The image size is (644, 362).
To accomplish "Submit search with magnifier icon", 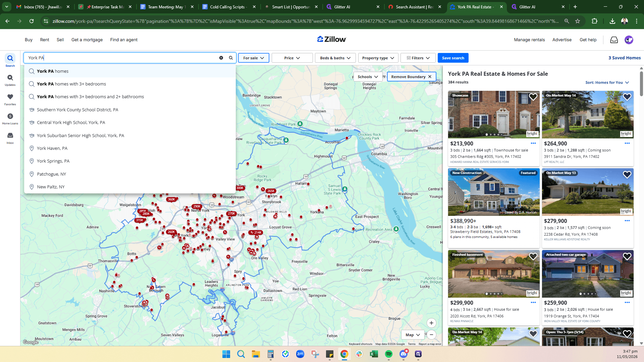I will (x=231, y=58).
